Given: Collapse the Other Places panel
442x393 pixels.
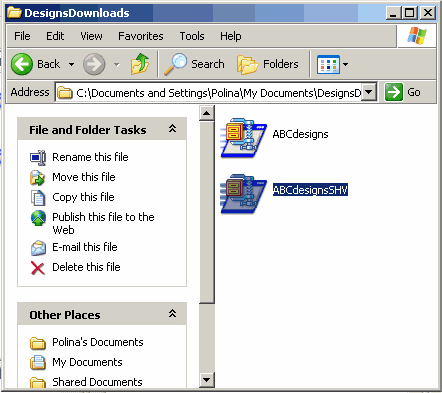Looking at the screenshot, I should pyautogui.click(x=172, y=314).
